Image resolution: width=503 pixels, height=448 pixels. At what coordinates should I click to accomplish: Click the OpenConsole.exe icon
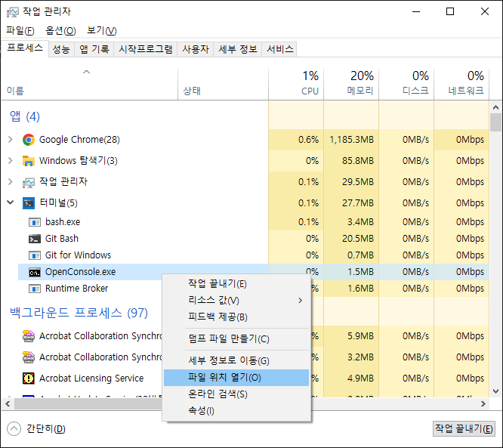tap(35, 272)
